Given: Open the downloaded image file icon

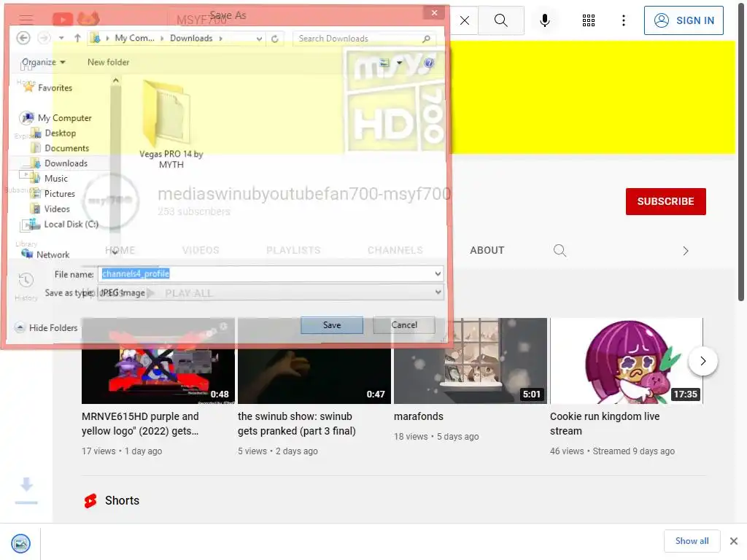Looking at the screenshot, I should click(20, 543).
